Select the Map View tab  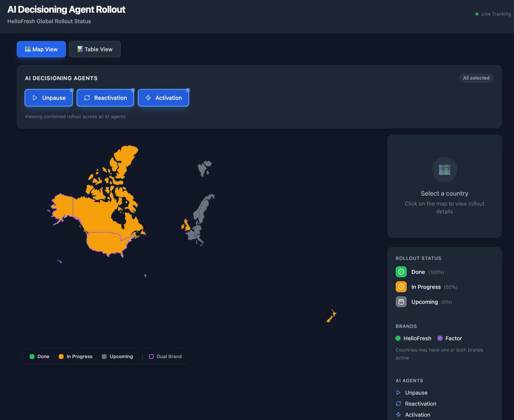[x=41, y=49]
